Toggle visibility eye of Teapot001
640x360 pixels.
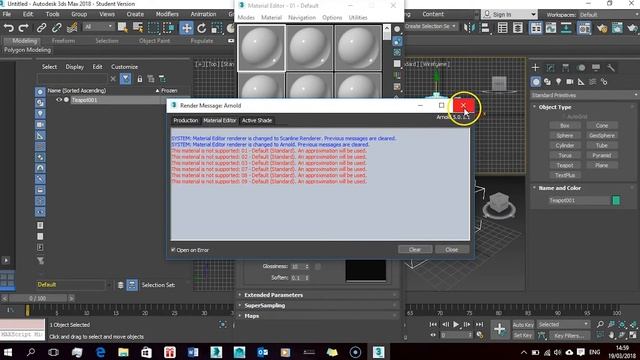point(59,100)
